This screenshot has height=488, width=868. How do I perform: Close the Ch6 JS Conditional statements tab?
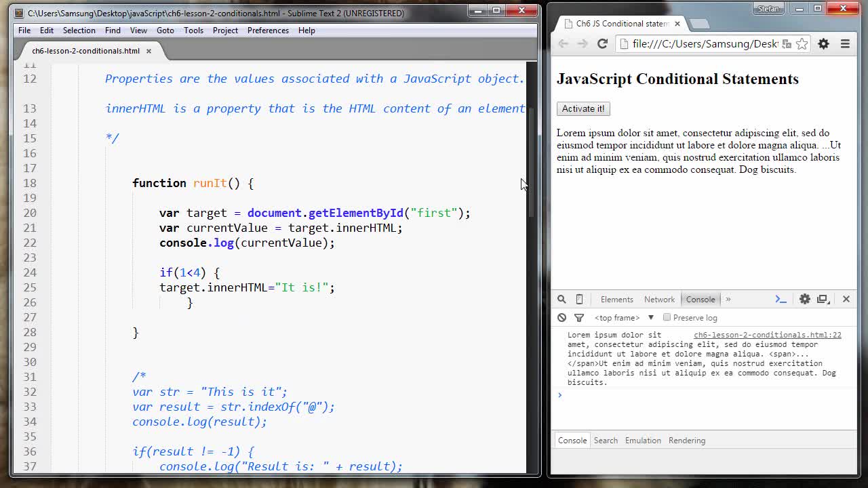(x=677, y=24)
